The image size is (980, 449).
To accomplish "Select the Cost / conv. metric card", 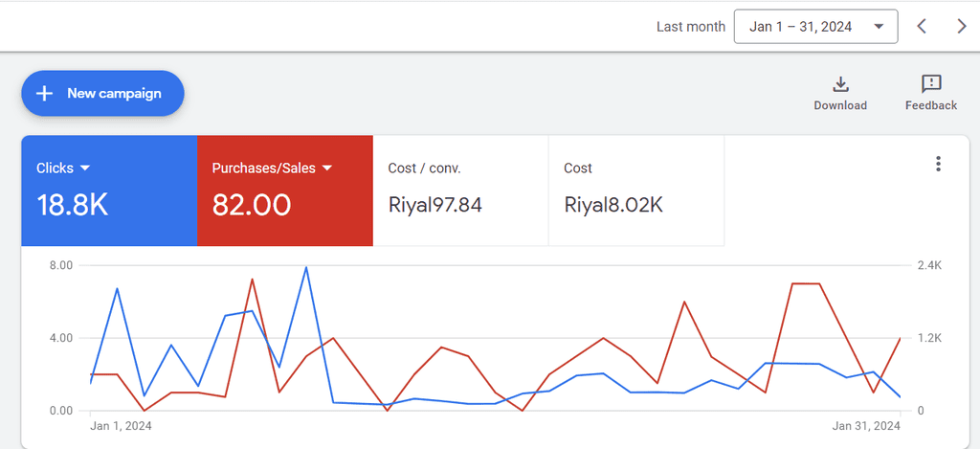I will (460, 191).
